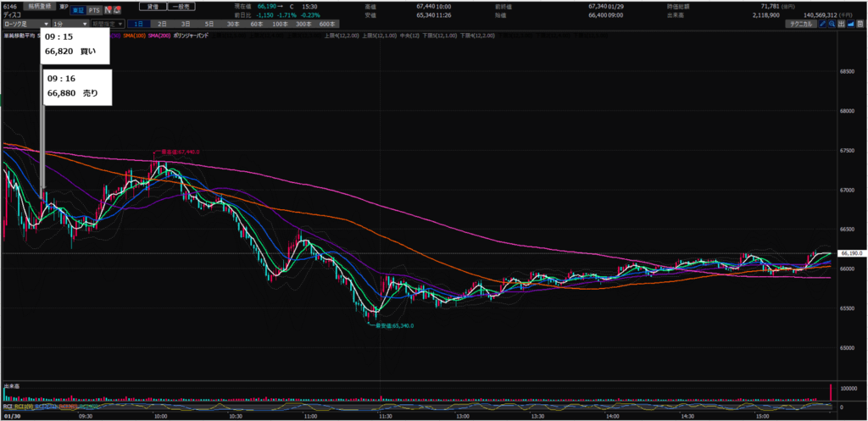
Task: Select the 1日 period range
Action: (138, 25)
